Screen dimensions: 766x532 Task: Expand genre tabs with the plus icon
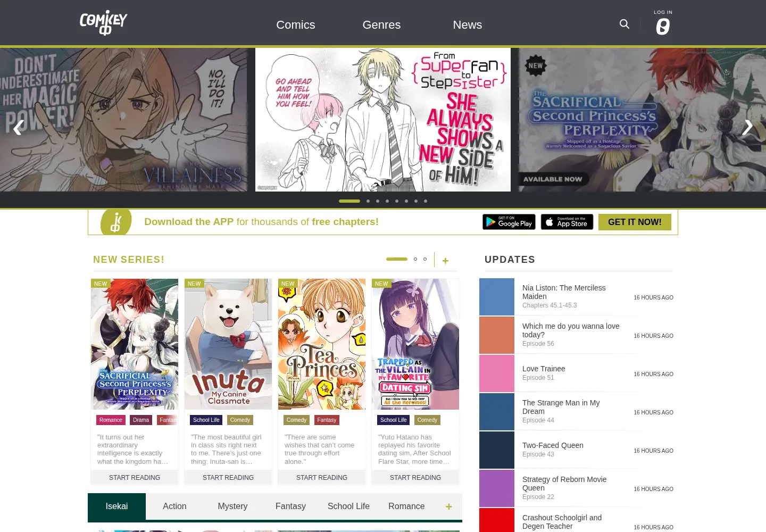point(449,506)
